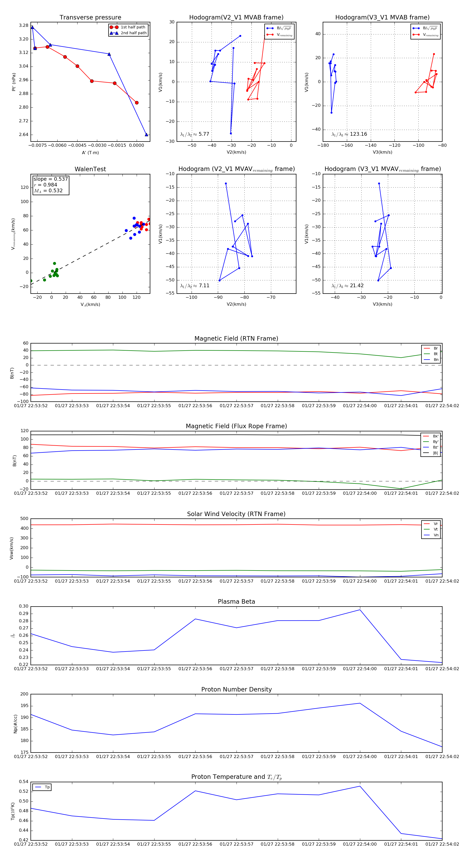Click the "A' (T·m)" x-axis label
The height and width of the screenshot is (868, 473).
pos(90,153)
